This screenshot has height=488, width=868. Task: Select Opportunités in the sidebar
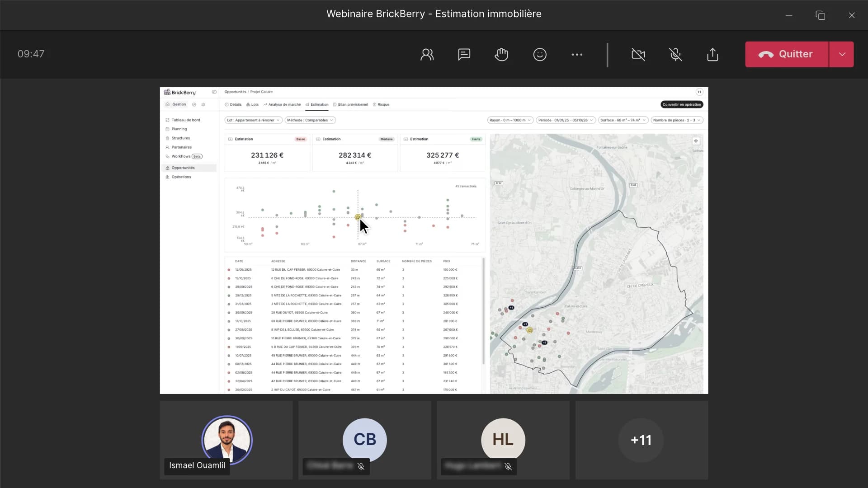coord(189,168)
